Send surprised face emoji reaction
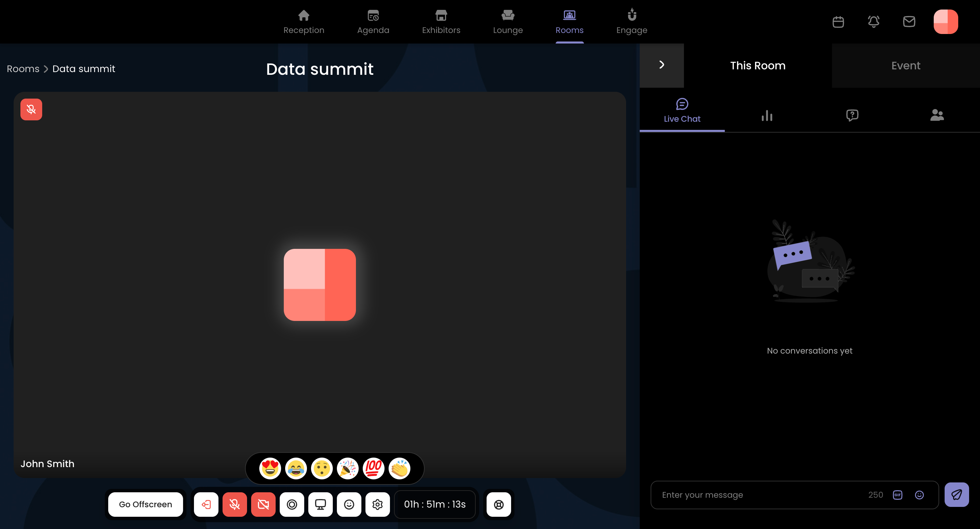The height and width of the screenshot is (529, 980). (322, 468)
